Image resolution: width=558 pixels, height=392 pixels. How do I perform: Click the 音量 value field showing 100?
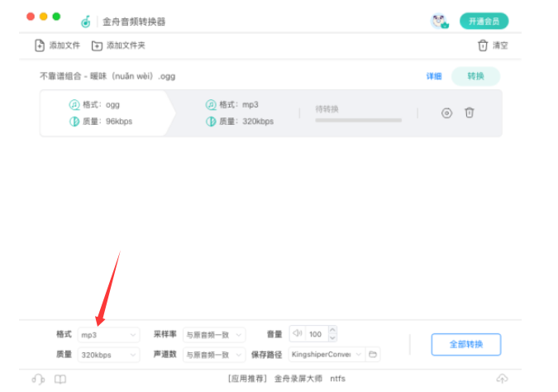[x=316, y=334]
